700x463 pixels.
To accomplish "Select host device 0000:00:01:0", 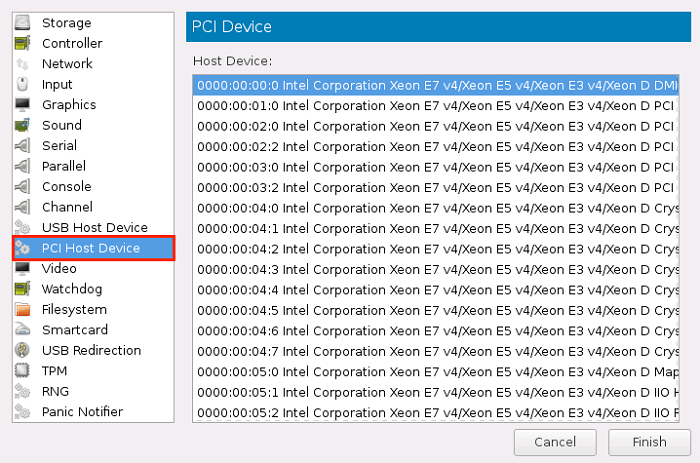I will point(436,106).
